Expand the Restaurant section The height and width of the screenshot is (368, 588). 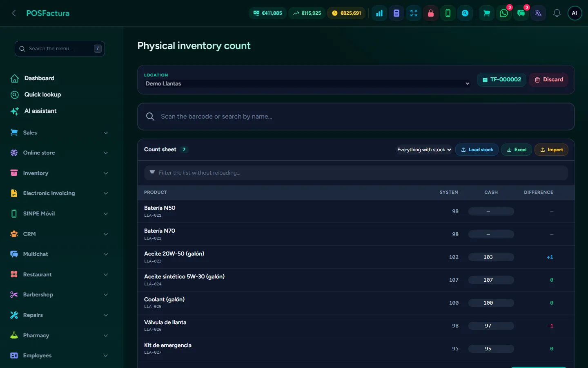pyautogui.click(x=60, y=274)
